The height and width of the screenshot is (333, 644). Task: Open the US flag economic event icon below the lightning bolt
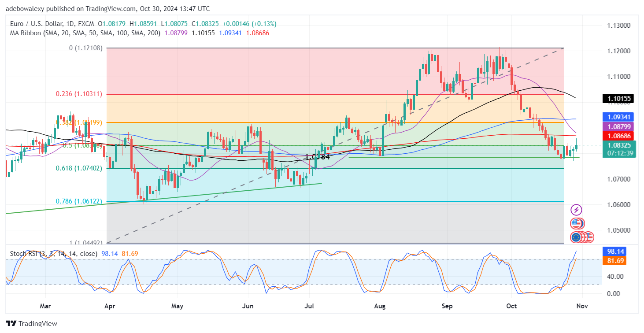576,223
